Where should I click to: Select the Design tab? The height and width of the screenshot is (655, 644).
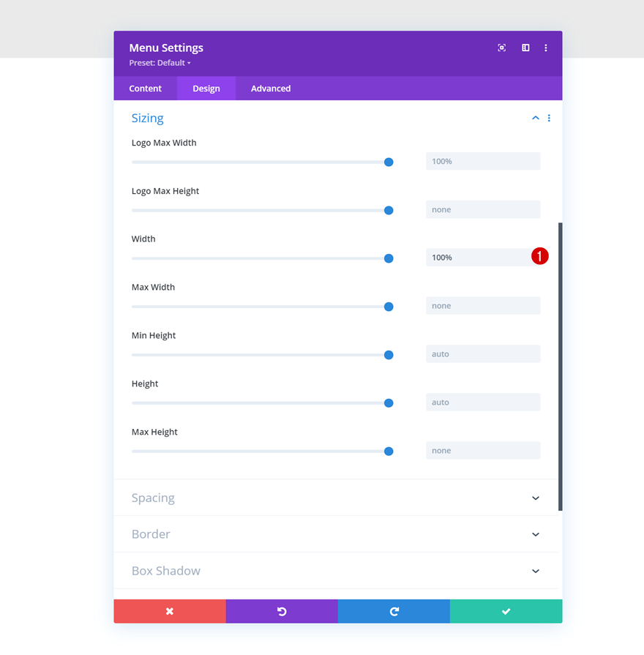pyautogui.click(x=206, y=89)
